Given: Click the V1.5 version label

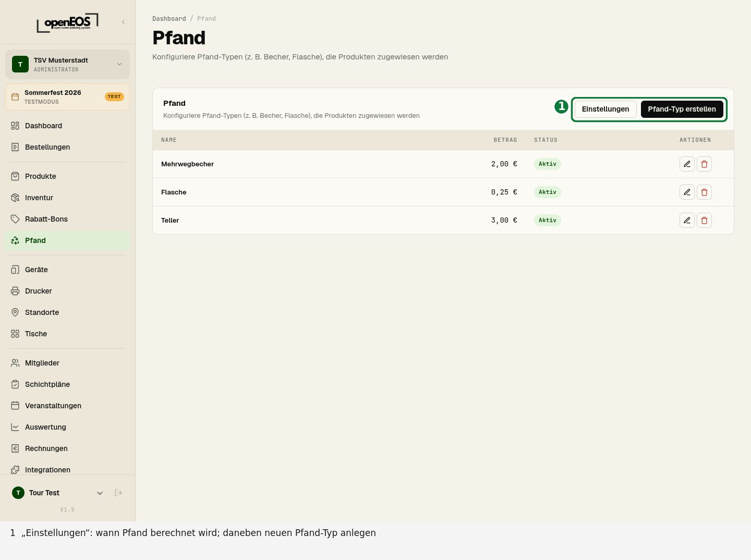Looking at the screenshot, I should pos(67,509).
